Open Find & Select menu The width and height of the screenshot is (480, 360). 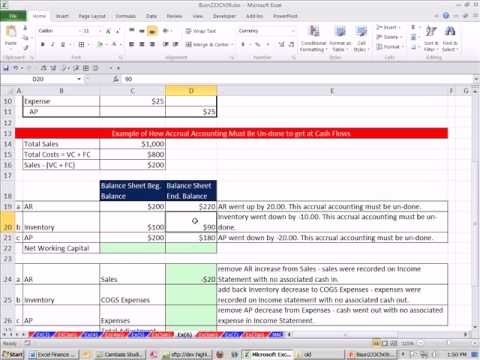[450, 38]
